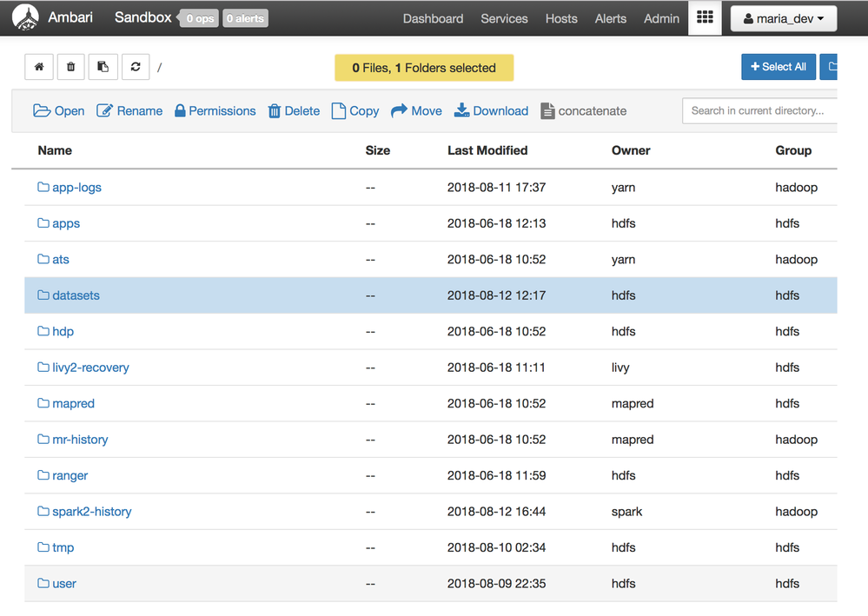The image size is (868, 616).
Task: Click folder icon of user row
Action: tap(43, 583)
